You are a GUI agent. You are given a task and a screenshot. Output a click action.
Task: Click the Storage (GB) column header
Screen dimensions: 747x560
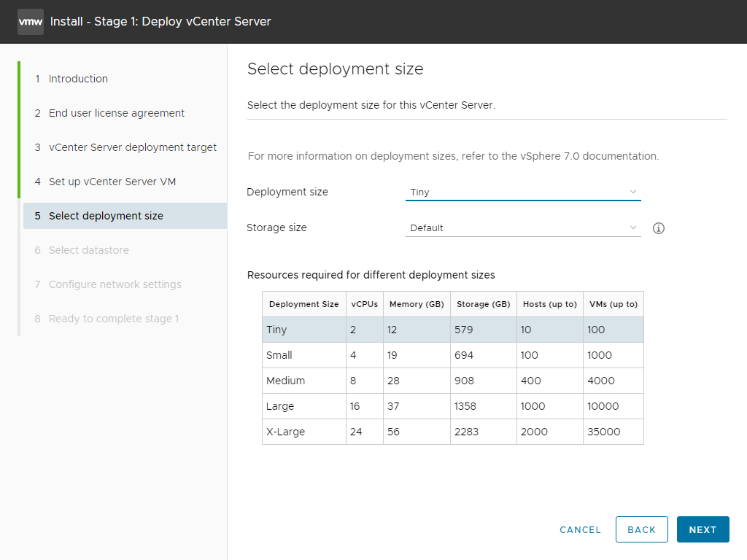click(483, 304)
